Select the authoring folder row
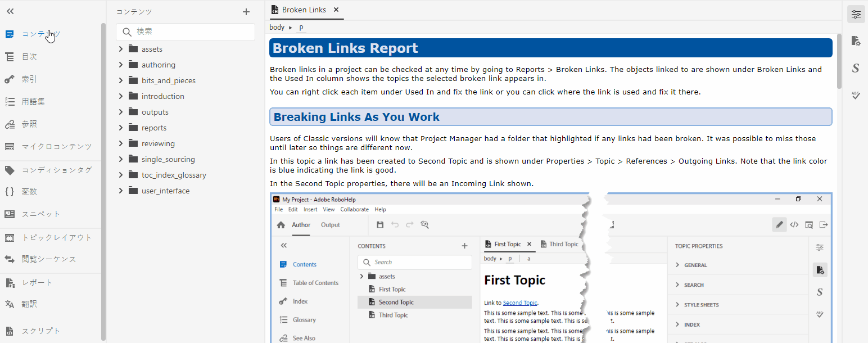Viewport: 868px width, 343px height. [x=186, y=65]
